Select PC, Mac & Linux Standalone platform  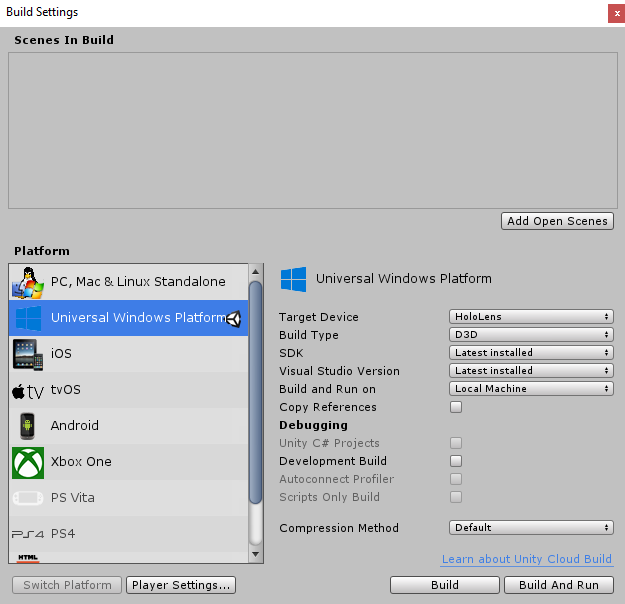128,282
